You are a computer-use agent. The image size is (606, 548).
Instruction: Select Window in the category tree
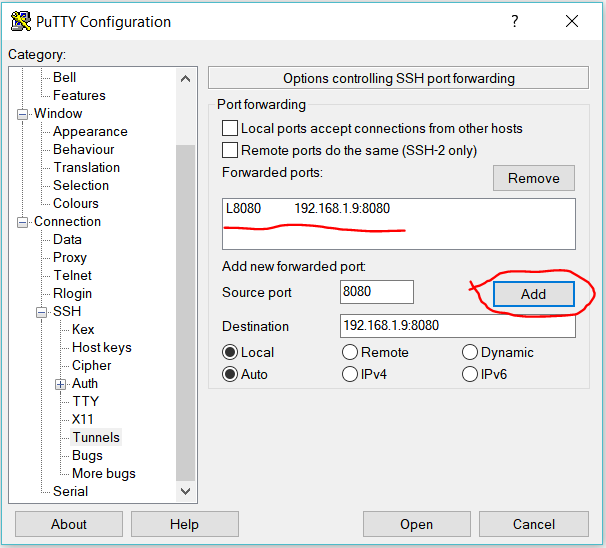click(x=58, y=114)
